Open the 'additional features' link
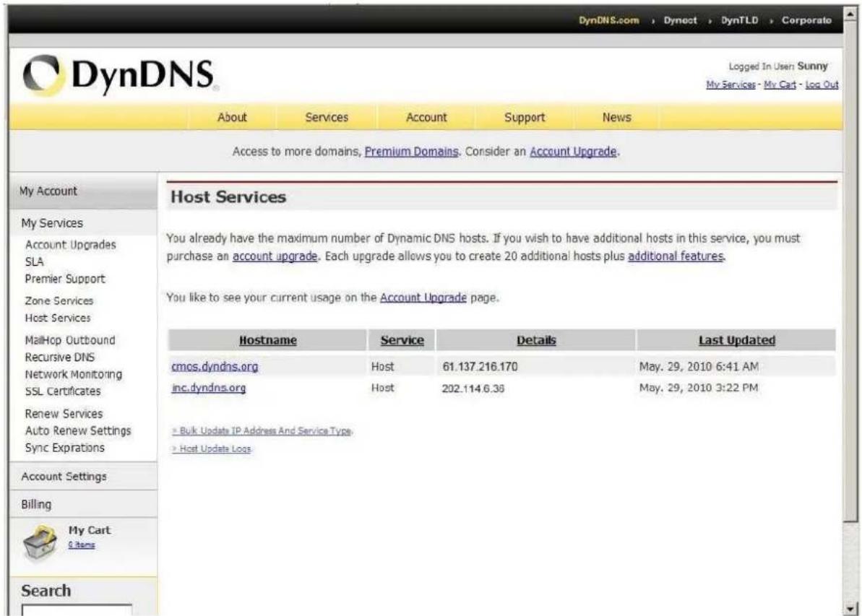The image size is (862, 616). [676, 256]
